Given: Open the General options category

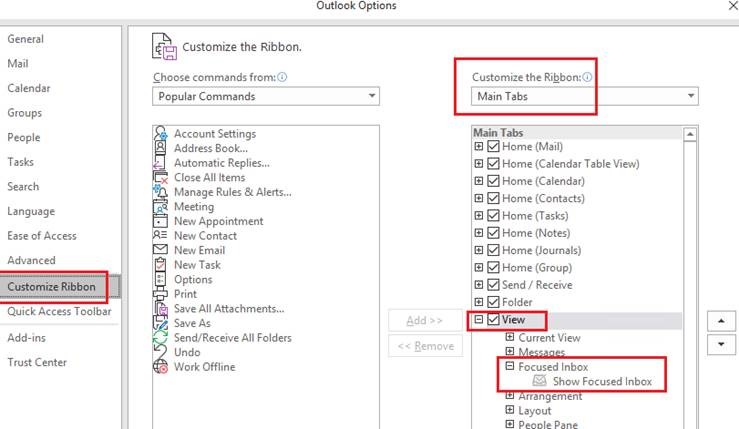Looking at the screenshot, I should pos(25,39).
